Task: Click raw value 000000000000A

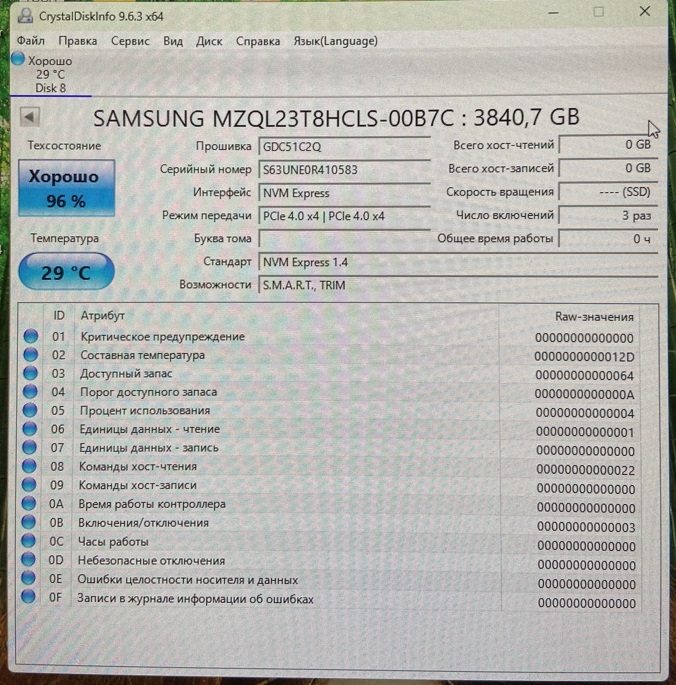Action: pos(584,394)
